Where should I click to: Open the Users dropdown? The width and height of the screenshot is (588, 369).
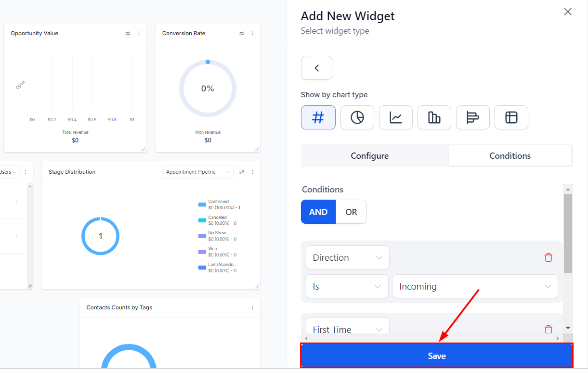pos(10,172)
